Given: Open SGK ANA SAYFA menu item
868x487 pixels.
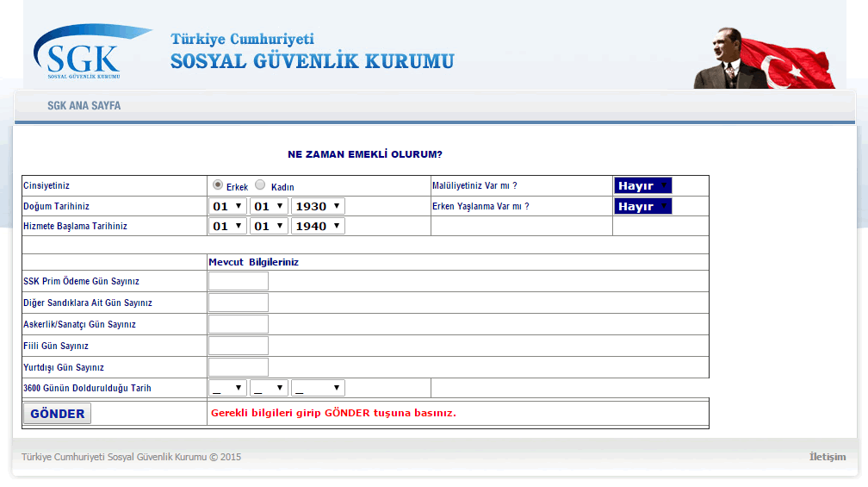Looking at the screenshot, I should coord(84,105).
